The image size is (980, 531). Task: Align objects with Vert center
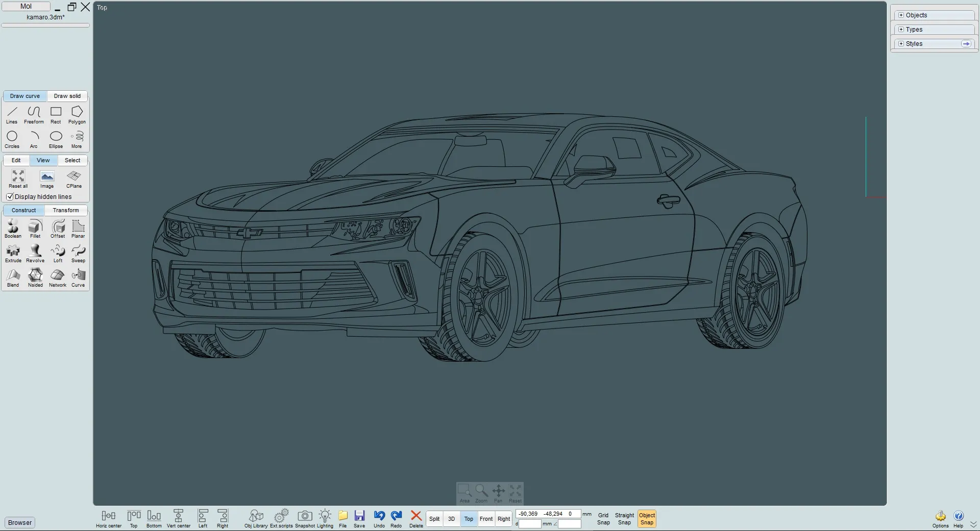[179, 519]
